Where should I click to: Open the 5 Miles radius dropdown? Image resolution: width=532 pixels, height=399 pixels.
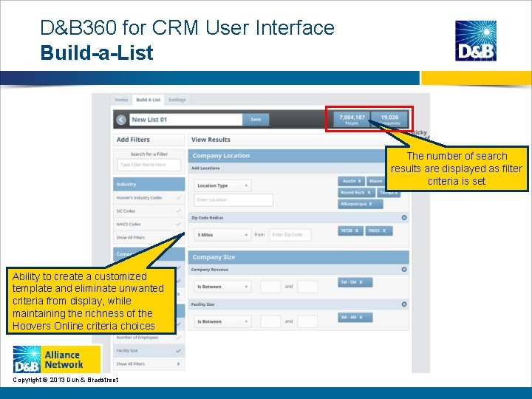point(222,235)
